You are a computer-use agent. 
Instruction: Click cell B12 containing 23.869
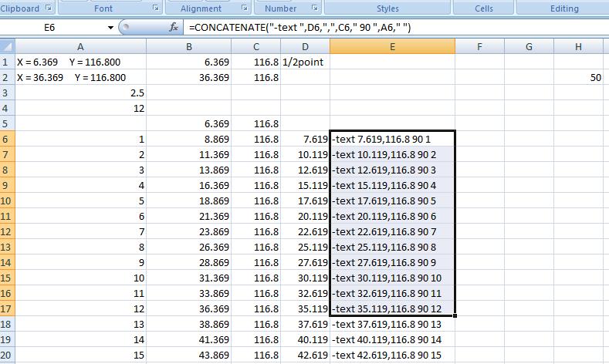[189, 231]
